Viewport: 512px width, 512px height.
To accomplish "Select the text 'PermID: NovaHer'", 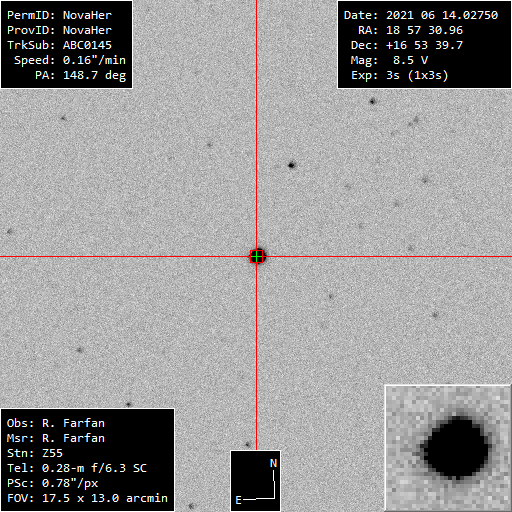I will (x=59, y=15).
